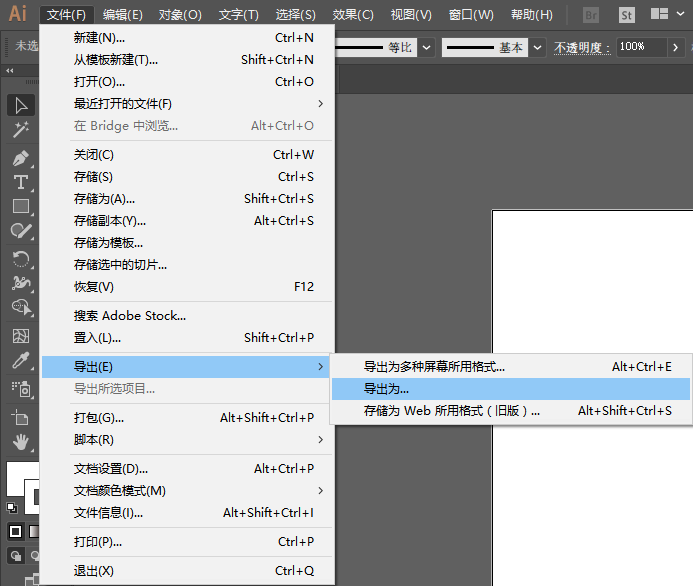693x586 pixels.
Task: Select the Pen tool
Action: coord(21,158)
